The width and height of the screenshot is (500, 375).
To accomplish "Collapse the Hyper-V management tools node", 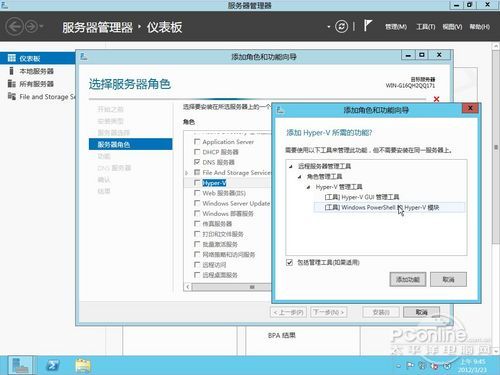I will click(x=308, y=187).
